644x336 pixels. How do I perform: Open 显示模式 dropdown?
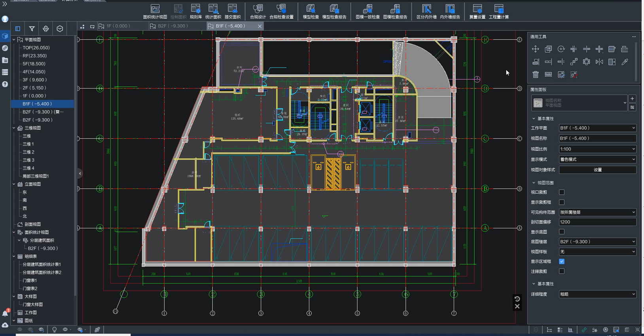tap(597, 159)
